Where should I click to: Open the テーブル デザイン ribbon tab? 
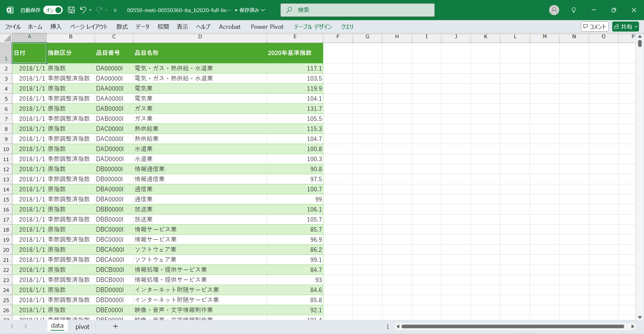tap(313, 27)
